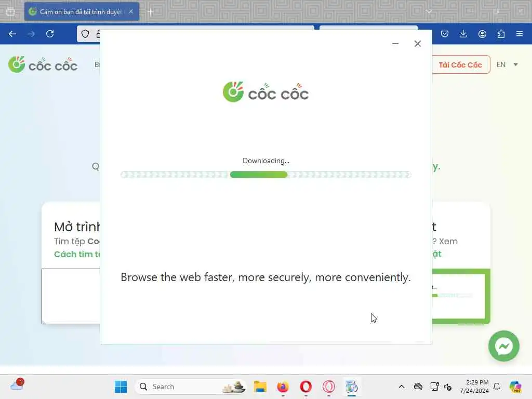Open Opera GX from the taskbar

pos(328,387)
